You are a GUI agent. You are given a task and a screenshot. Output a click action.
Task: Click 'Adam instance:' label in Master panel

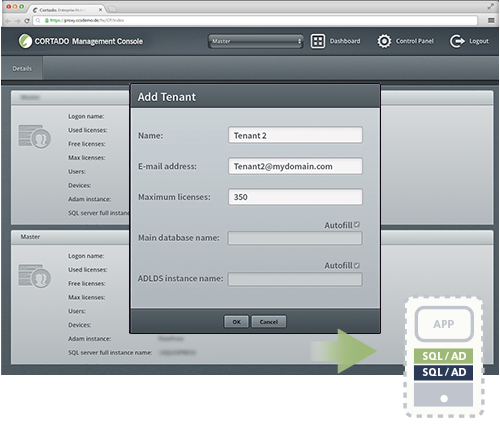tap(89, 339)
